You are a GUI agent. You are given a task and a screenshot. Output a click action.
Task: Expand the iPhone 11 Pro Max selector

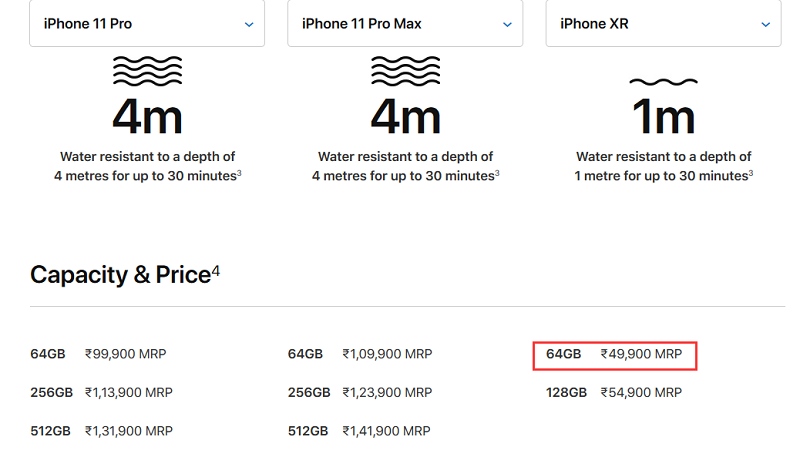405,24
